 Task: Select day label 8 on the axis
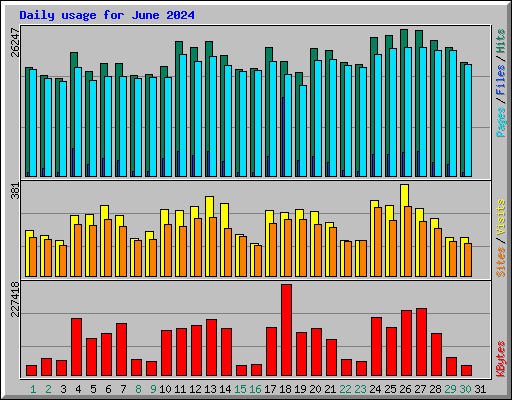(x=138, y=389)
